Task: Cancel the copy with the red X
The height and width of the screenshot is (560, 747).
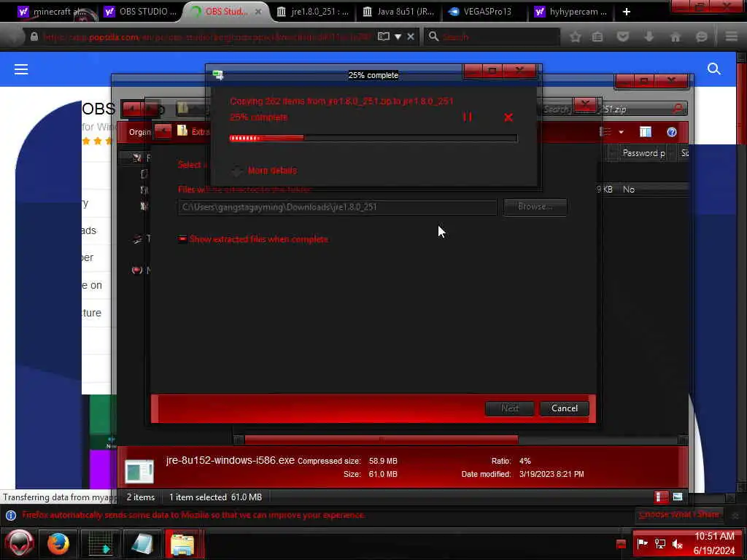Action: point(508,117)
